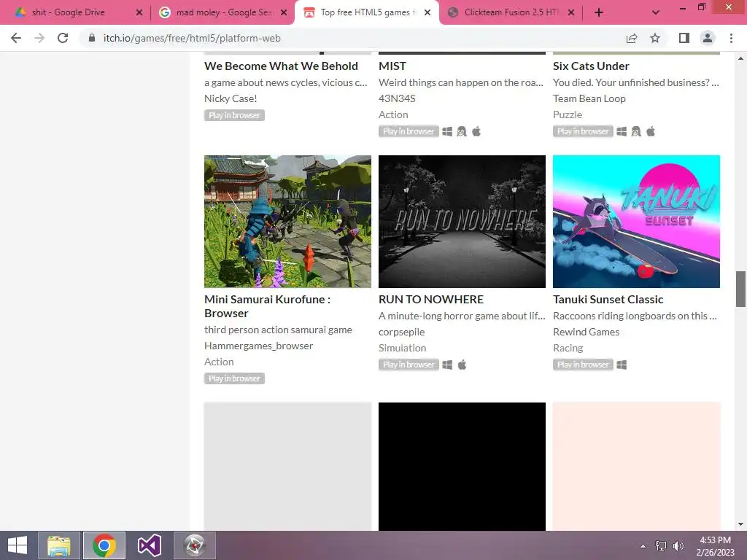Image resolution: width=747 pixels, height=560 pixels.
Task: Visit author 43N34S profile
Action: tap(397, 98)
